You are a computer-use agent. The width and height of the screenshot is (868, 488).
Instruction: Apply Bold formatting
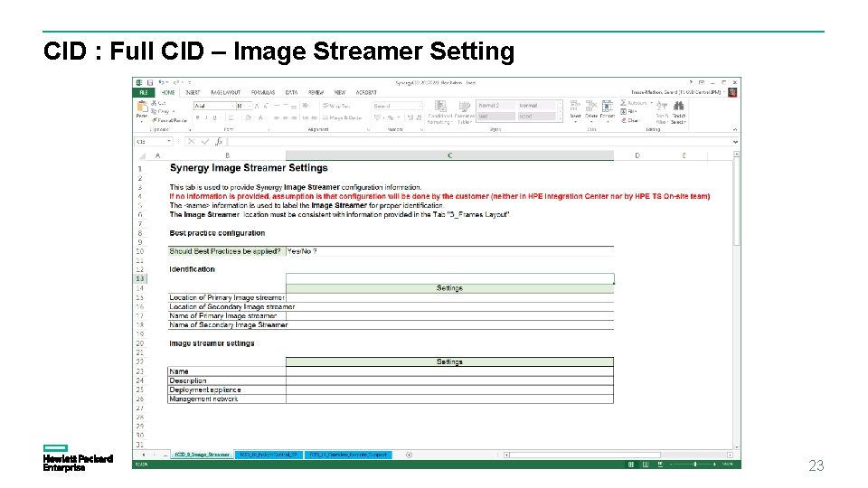198,117
